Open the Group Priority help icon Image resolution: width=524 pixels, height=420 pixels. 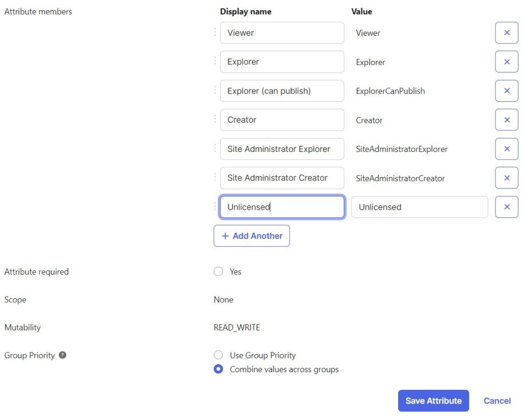pyautogui.click(x=62, y=355)
